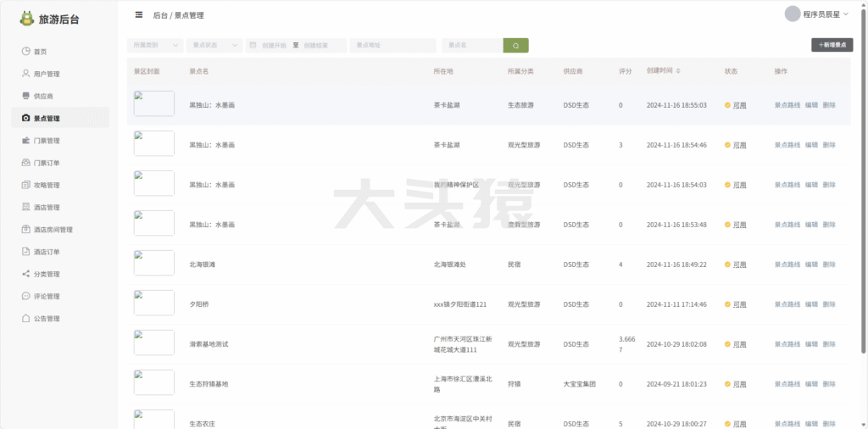The width and height of the screenshot is (868, 429).
Task: Click the 门票订单 sidebar icon
Action: (25, 163)
